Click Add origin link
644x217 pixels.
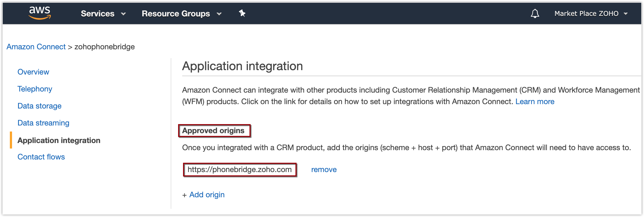tap(207, 195)
